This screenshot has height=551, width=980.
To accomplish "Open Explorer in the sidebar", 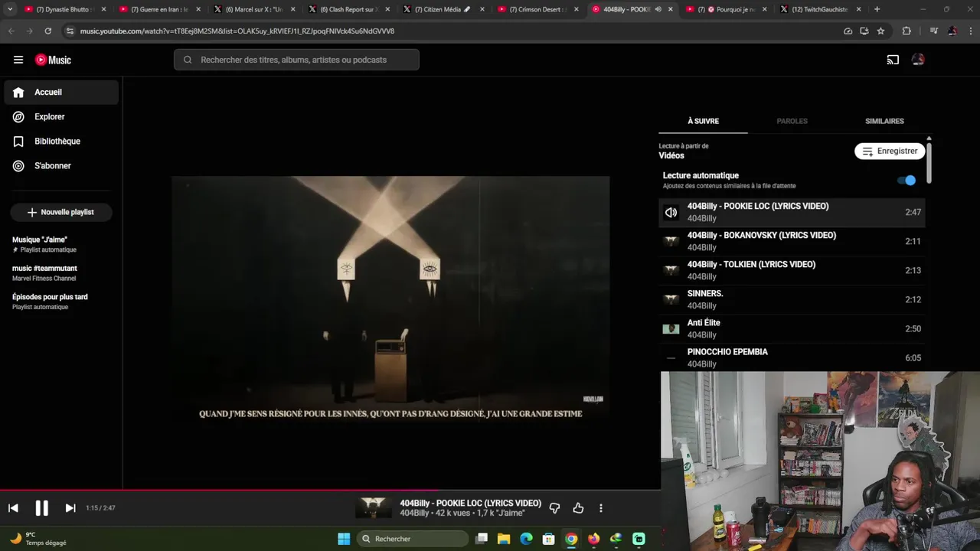I will click(61, 116).
